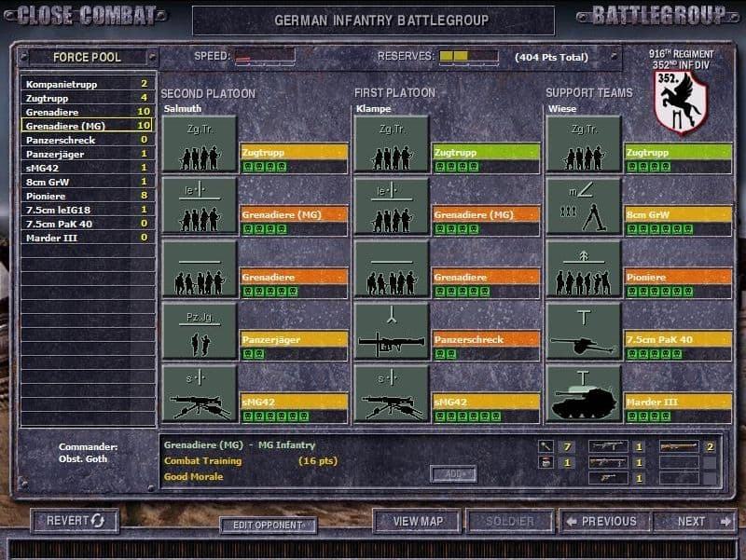Select Second Platoon Grenadiere squad icon
746x560 pixels.
[x=200, y=268]
